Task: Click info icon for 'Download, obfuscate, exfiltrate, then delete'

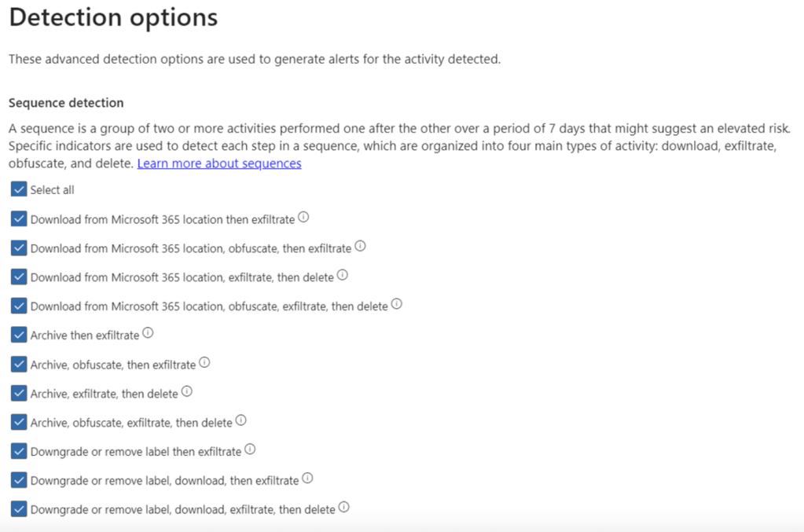Action: (396, 304)
